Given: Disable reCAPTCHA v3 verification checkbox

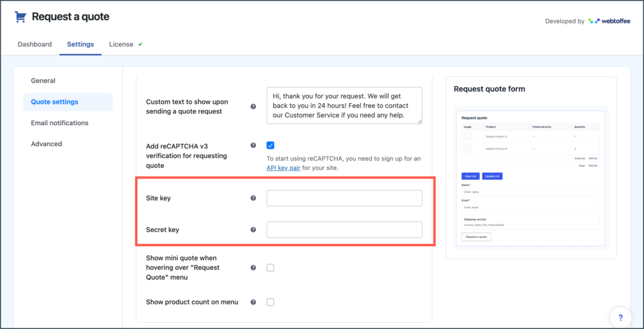Looking at the screenshot, I should click(270, 145).
